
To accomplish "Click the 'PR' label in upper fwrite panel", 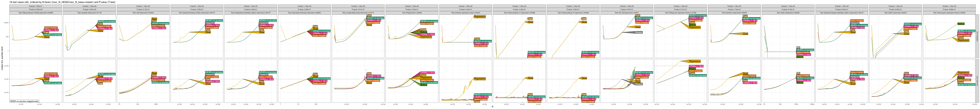I will tap(798, 48).
